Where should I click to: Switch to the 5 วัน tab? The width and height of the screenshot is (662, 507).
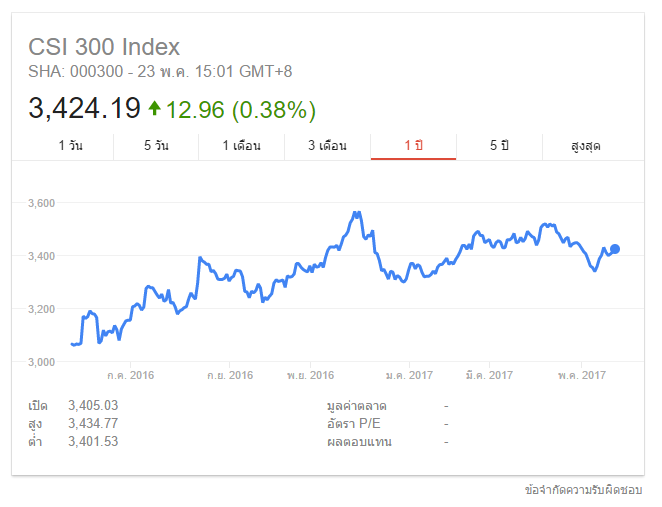coord(156,146)
